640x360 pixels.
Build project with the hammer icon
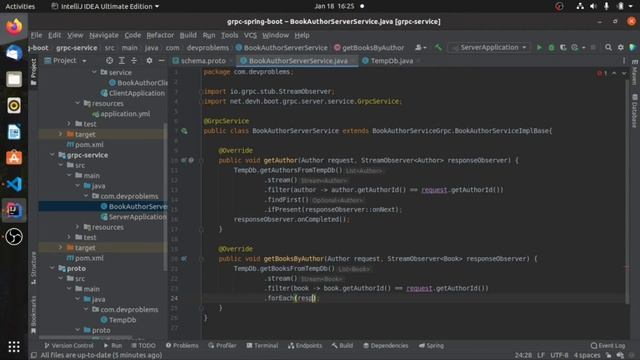(438, 48)
